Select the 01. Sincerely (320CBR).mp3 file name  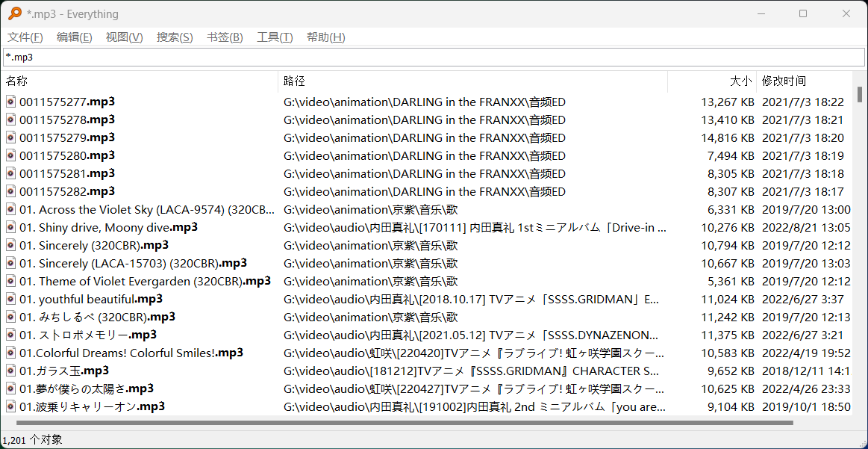(x=93, y=245)
